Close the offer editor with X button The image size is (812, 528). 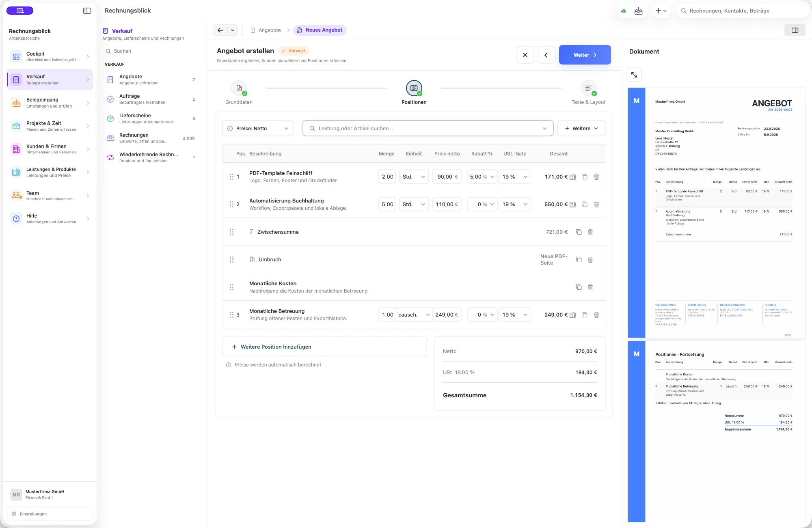(x=525, y=55)
